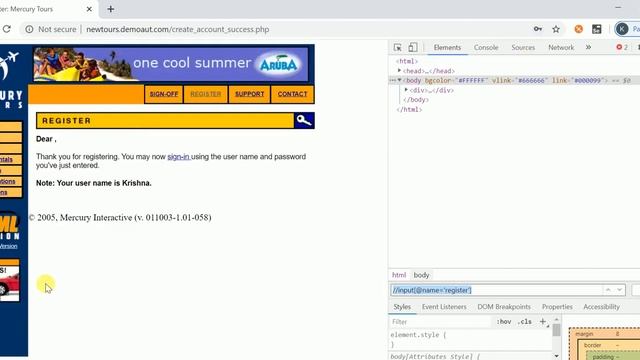Click the REGISTER navigation link
Image resolution: width=640 pixels, height=360 pixels.
click(x=206, y=94)
